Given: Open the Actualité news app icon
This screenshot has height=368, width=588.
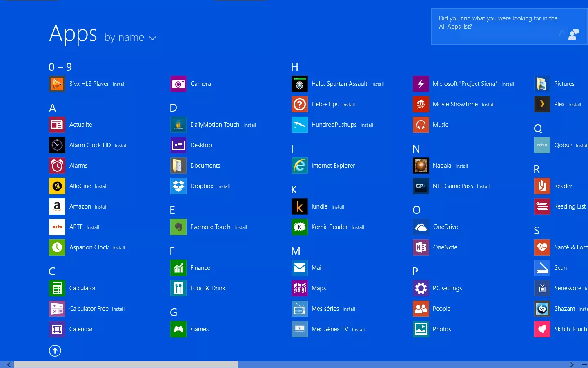Looking at the screenshot, I should coord(57,125).
